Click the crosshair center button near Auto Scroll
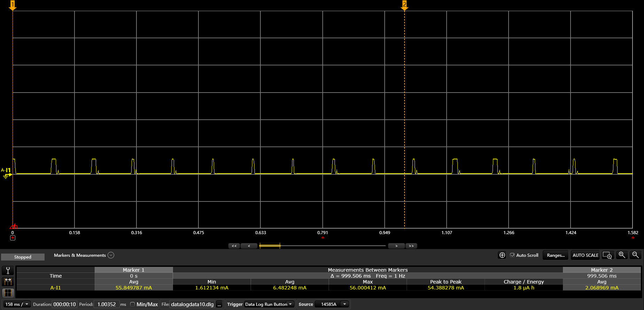This screenshot has height=310, width=644. [502, 255]
